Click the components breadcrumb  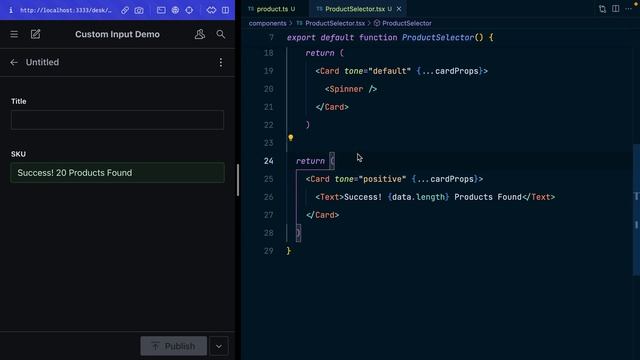click(267, 23)
